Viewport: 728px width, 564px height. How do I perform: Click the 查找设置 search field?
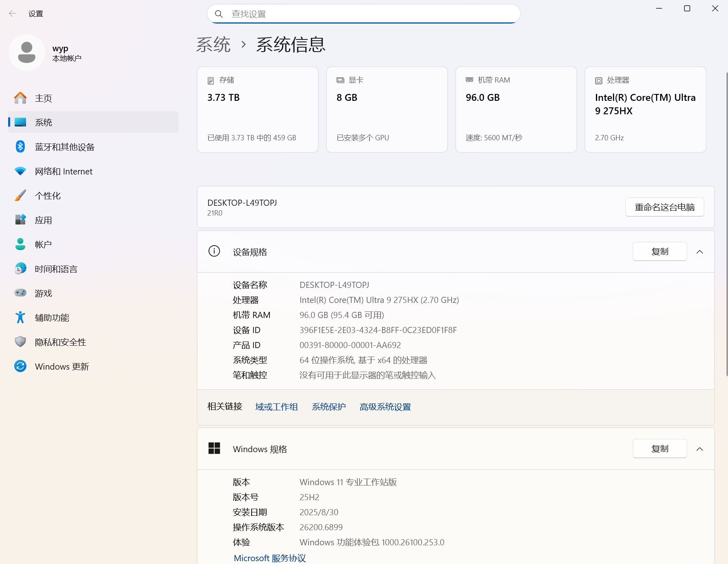coord(364,14)
